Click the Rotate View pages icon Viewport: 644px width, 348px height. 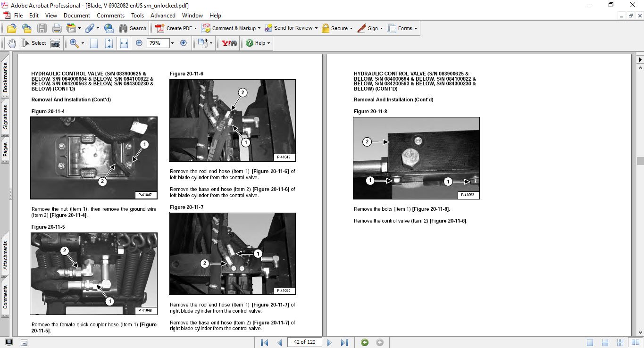pyautogui.click(x=202, y=43)
